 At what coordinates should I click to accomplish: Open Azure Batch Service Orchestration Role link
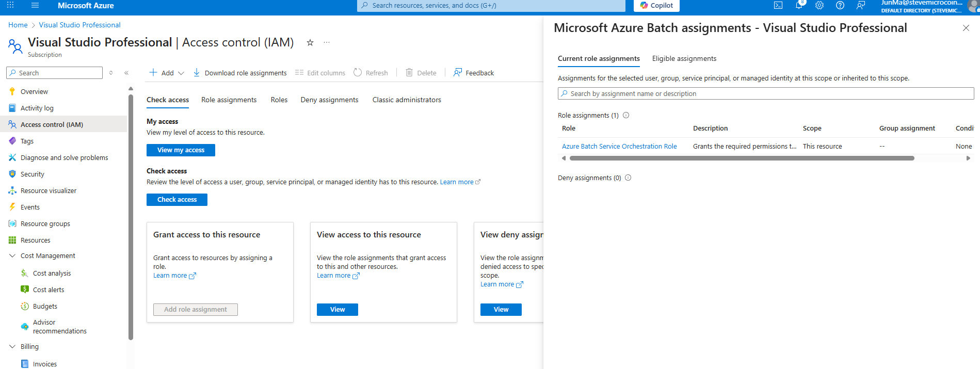point(619,146)
